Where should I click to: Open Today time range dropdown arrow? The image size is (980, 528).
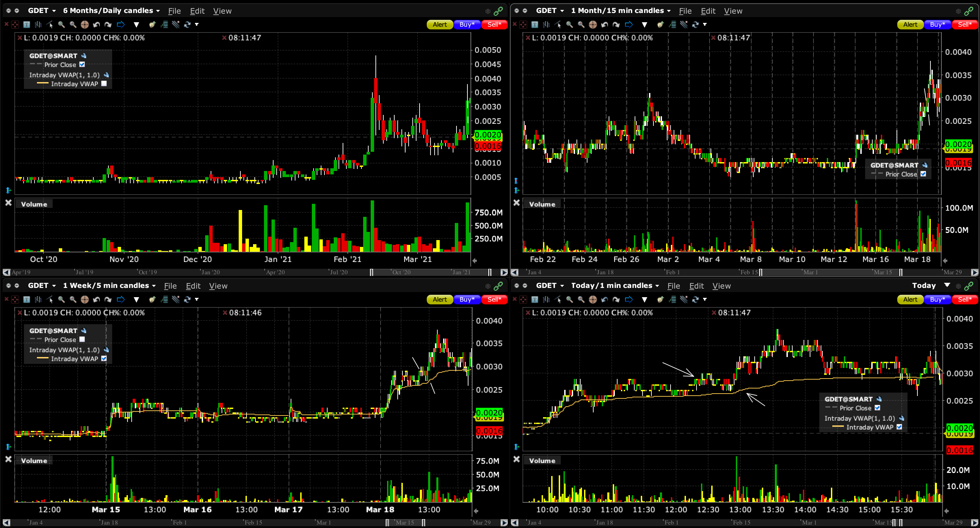click(947, 285)
